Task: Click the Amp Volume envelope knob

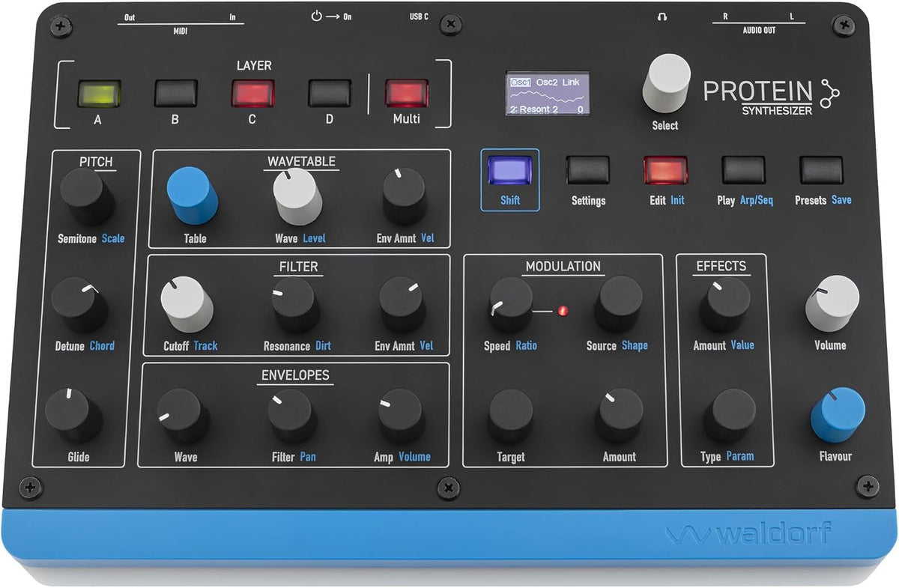Action: click(401, 416)
